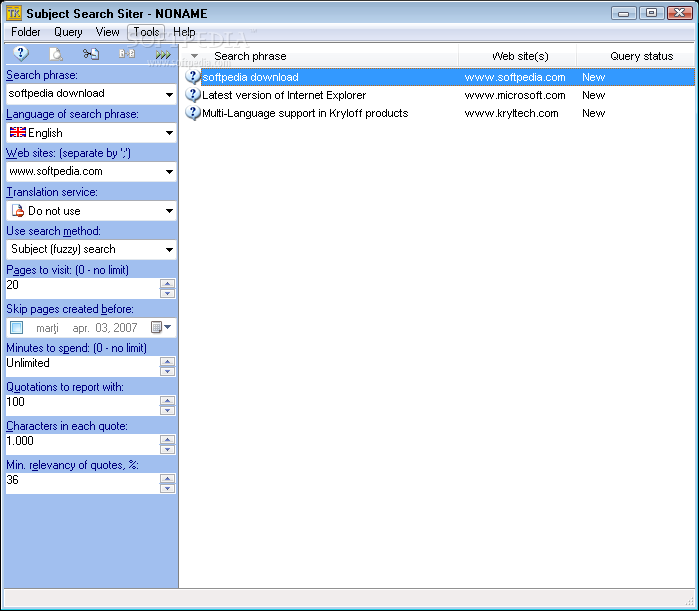699x611 pixels.
Task: Click the Quotations field showing 100
Action: click(x=83, y=405)
